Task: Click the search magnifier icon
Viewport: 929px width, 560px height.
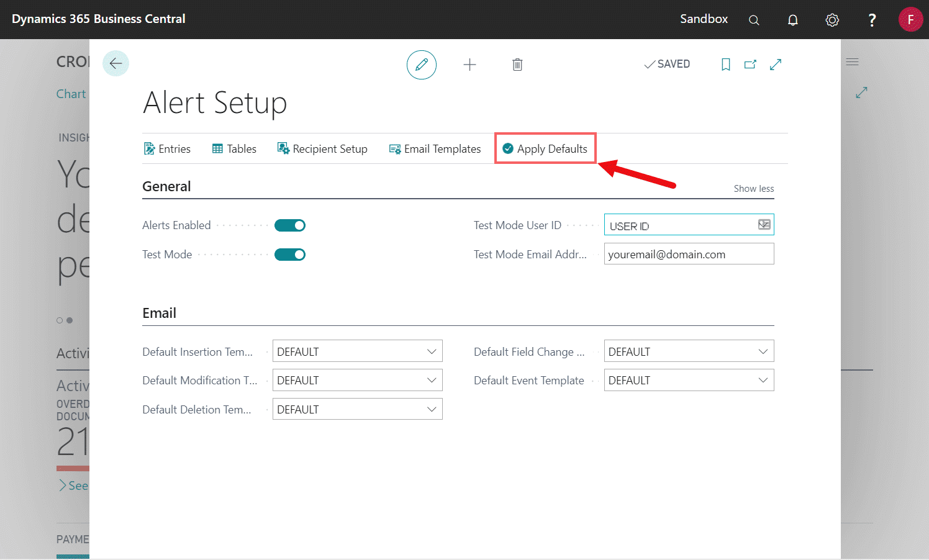Action: [x=754, y=20]
